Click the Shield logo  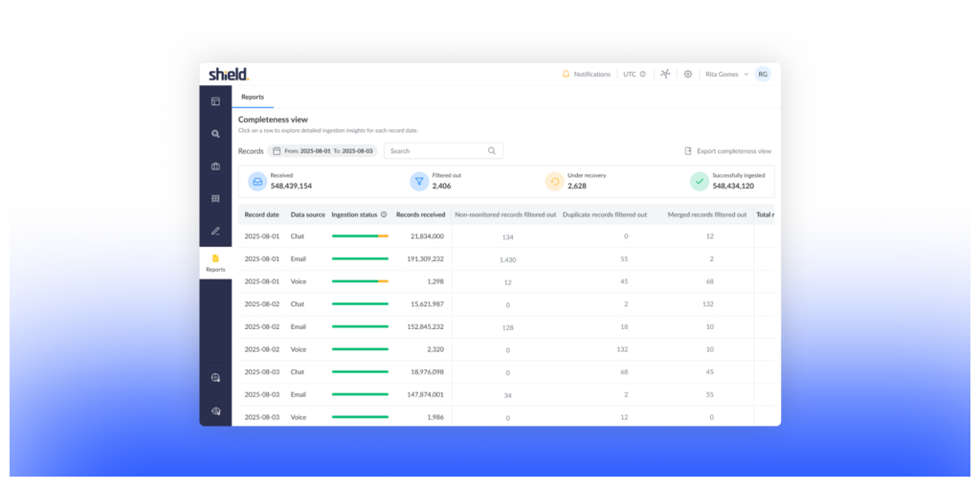coord(229,75)
